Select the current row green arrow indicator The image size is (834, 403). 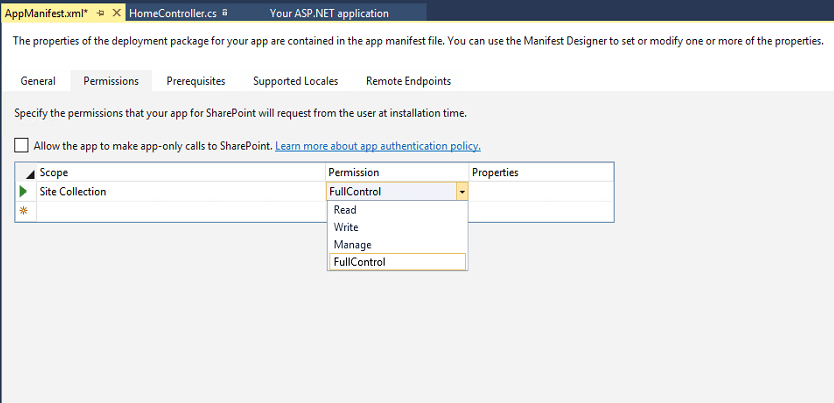click(x=23, y=191)
